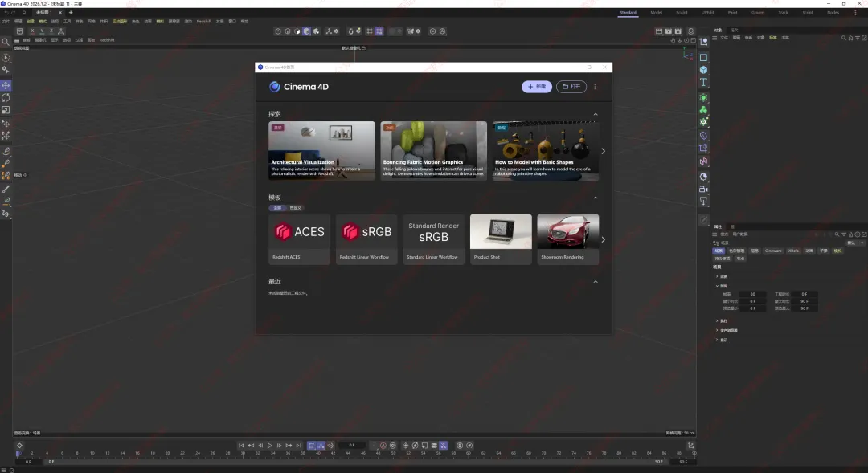This screenshot has height=473, width=868.
Task: Open the Render to Picture Viewer icon
Action: tap(668, 31)
